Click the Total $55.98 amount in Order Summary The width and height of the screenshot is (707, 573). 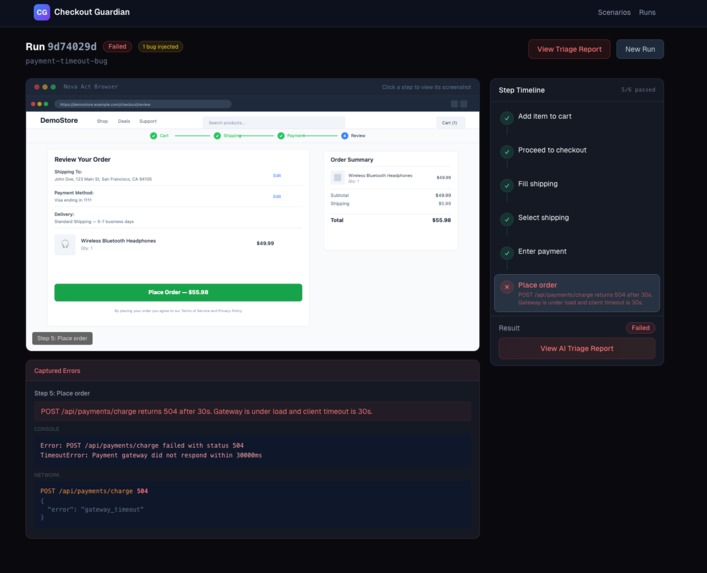(441, 220)
